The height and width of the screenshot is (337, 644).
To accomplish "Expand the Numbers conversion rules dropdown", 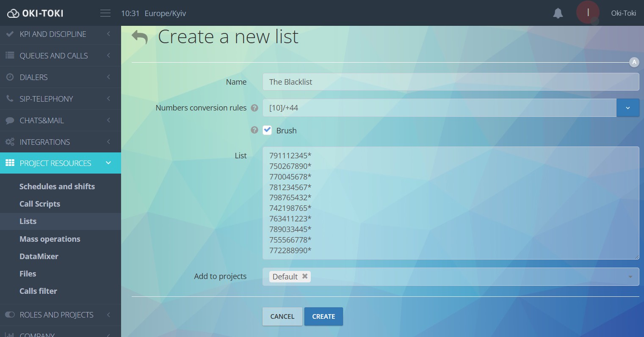I will [x=628, y=108].
